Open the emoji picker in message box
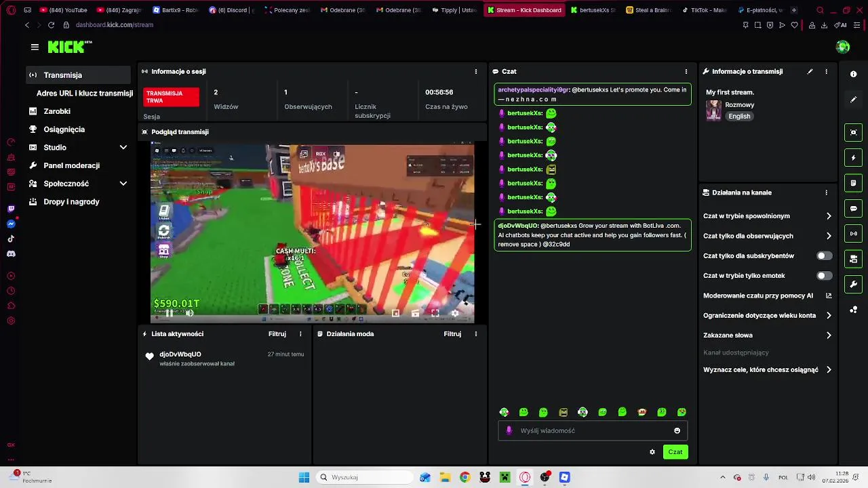 (677, 430)
